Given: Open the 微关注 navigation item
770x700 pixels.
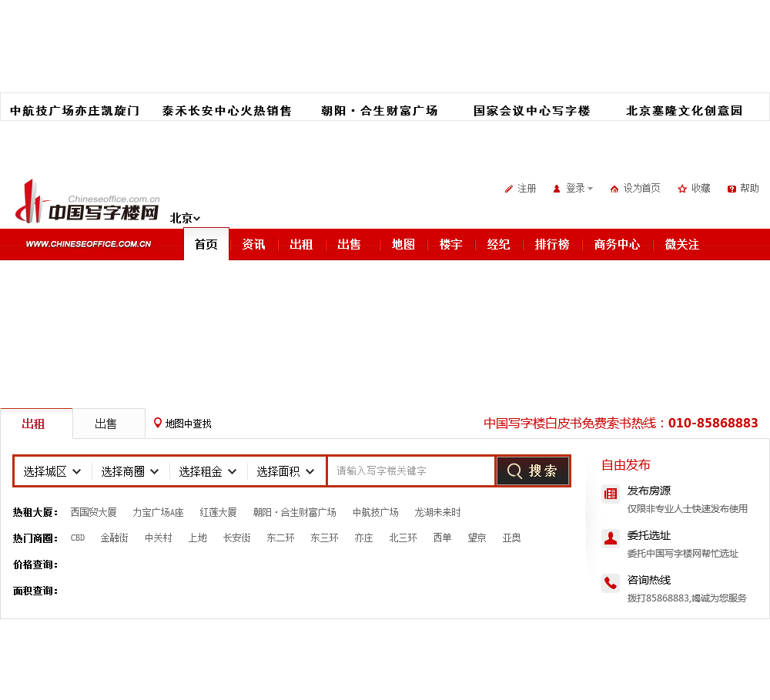Looking at the screenshot, I should [x=681, y=244].
